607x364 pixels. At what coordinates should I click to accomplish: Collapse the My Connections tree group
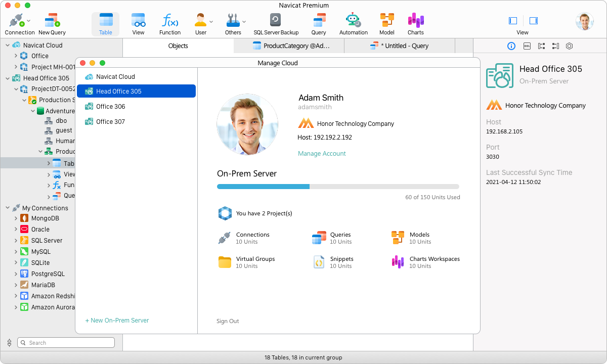(8, 208)
